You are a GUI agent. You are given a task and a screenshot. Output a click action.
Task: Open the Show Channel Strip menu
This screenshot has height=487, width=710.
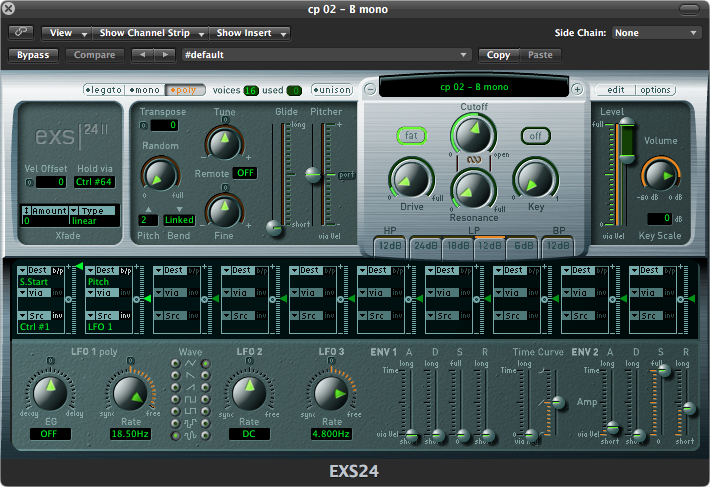145,33
